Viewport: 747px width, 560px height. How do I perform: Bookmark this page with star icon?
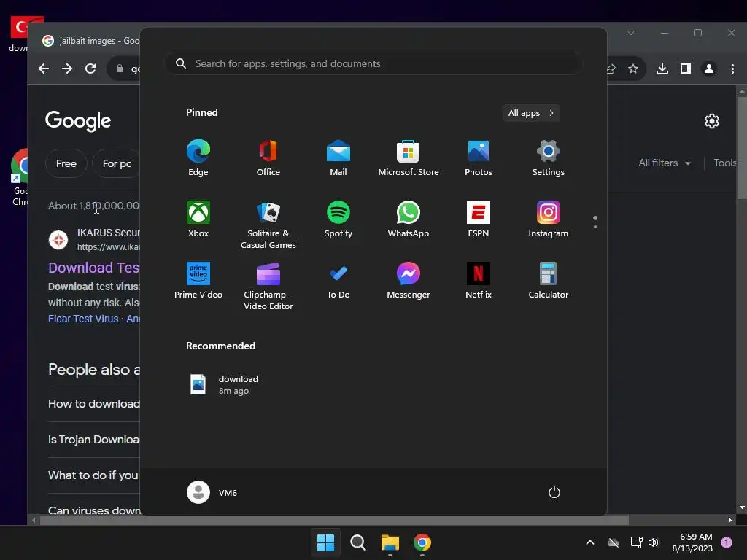(x=633, y=69)
